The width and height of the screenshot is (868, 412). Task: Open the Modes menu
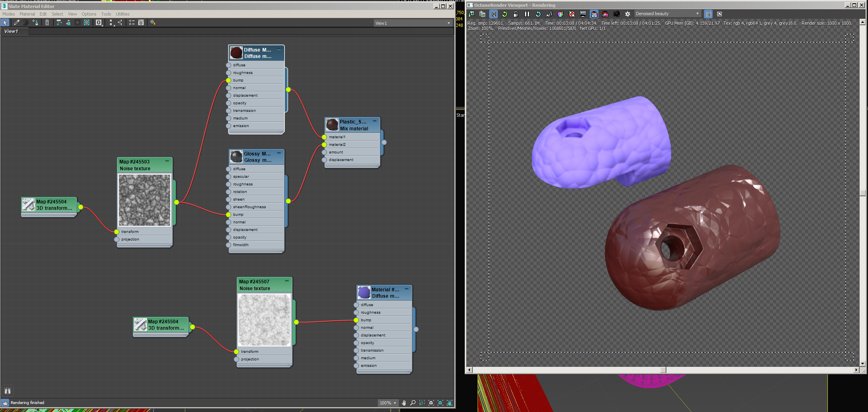tap(9, 14)
